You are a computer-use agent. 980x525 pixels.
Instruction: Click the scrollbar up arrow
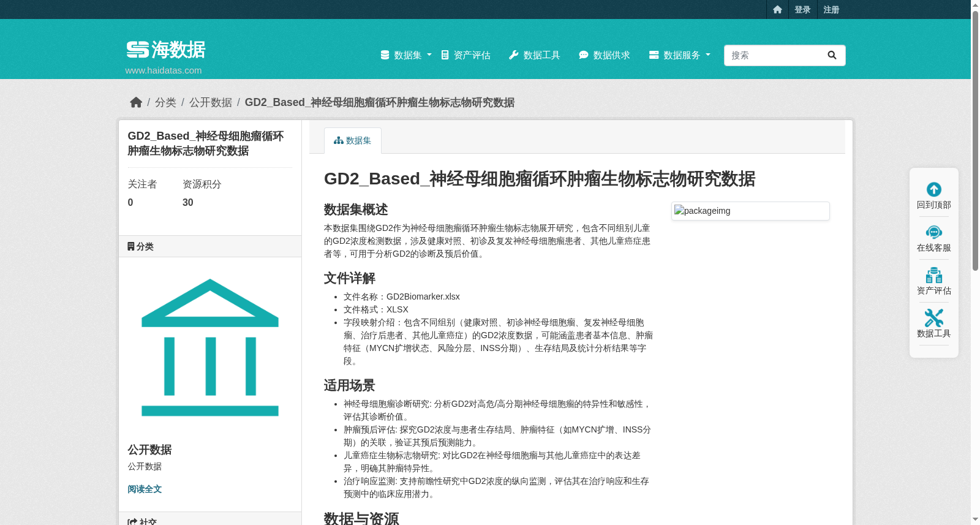pyautogui.click(x=975, y=5)
